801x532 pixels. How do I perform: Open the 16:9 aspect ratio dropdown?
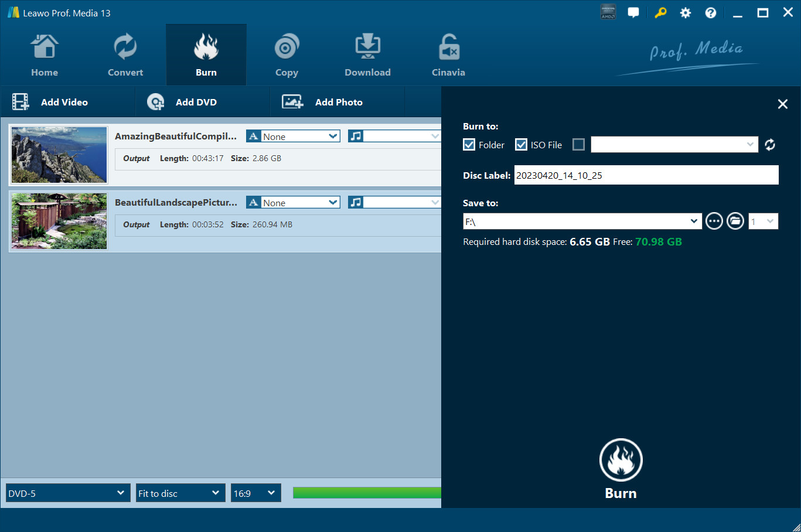coord(255,493)
